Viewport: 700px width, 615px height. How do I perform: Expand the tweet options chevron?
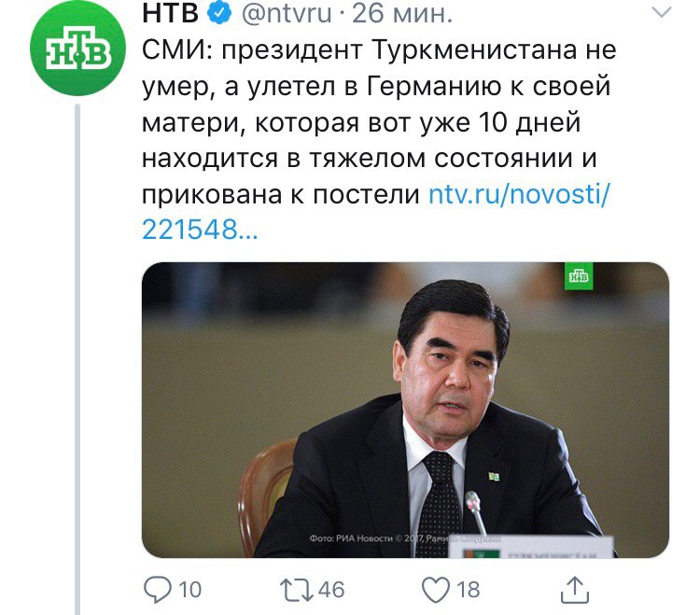[661, 12]
